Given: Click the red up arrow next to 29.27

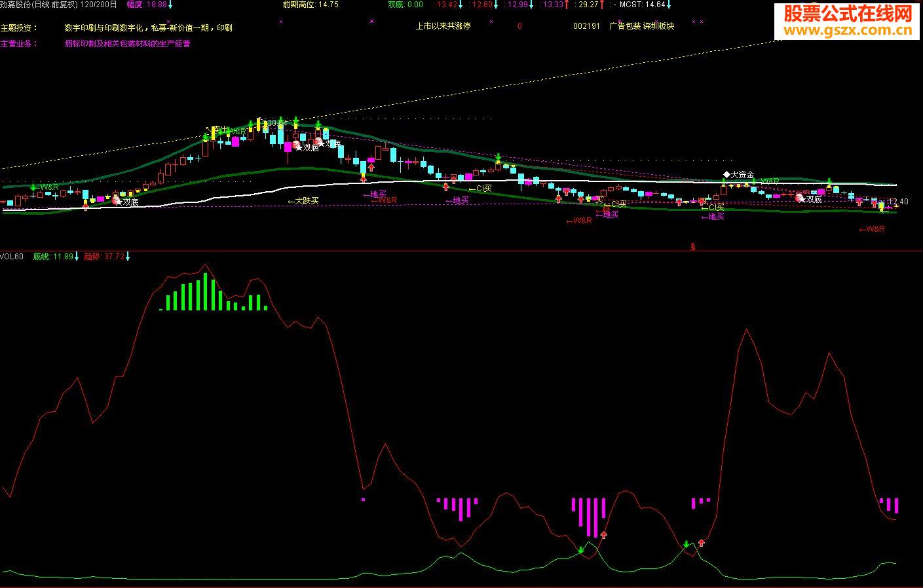Looking at the screenshot, I should click(x=602, y=5).
